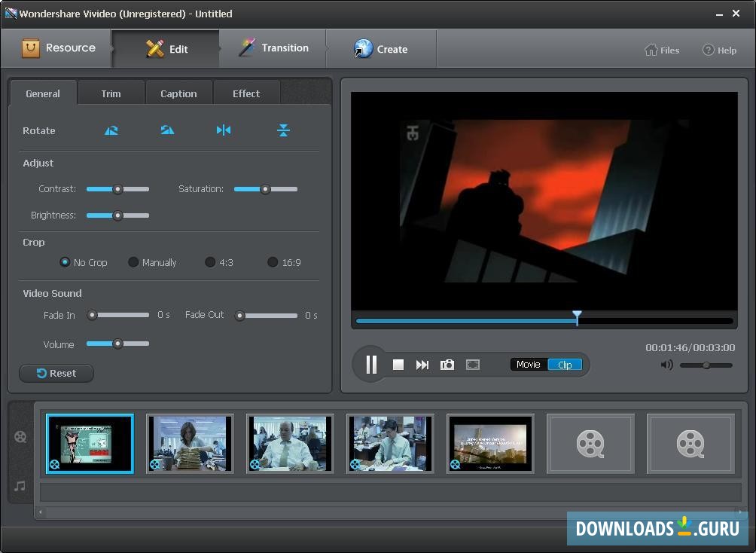Screen dimensions: 756x553
Task: Switch preview to fullscreen mode
Action: (473, 364)
